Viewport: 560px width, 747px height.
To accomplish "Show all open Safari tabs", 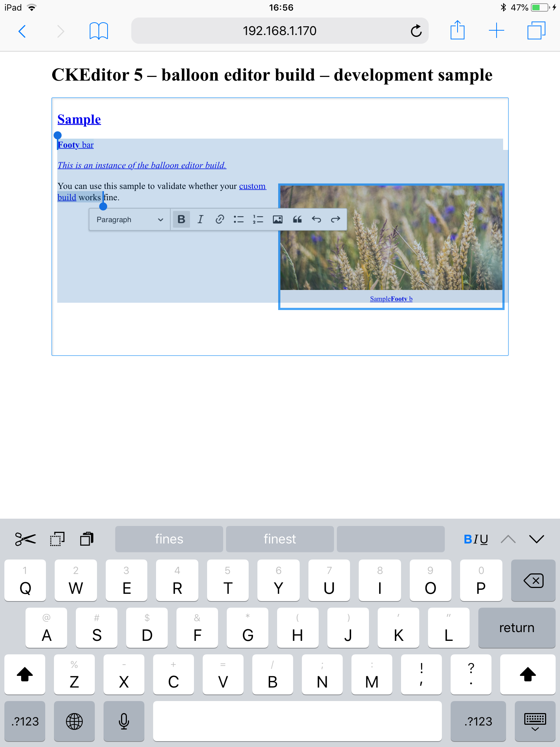I will (x=536, y=30).
